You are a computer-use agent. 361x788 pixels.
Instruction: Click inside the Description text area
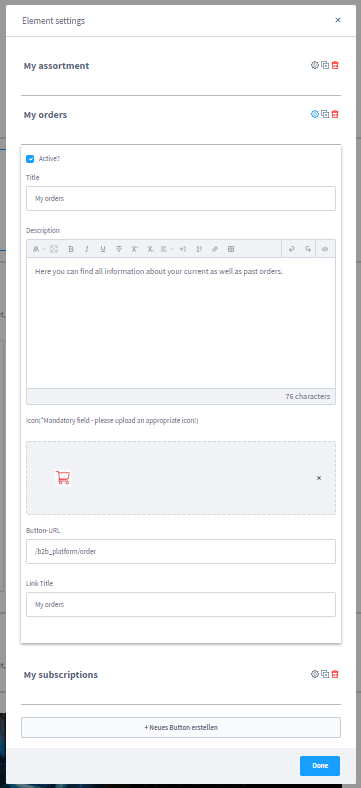(x=181, y=323)
